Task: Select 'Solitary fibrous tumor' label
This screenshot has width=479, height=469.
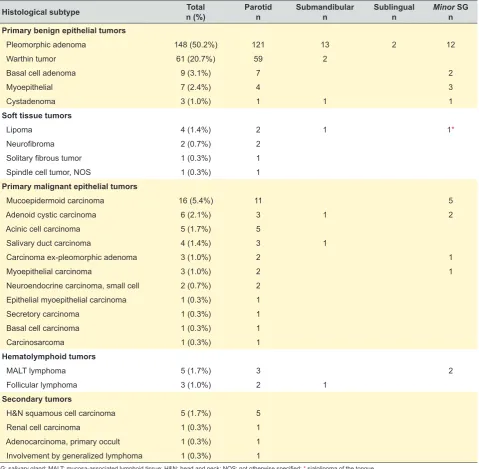Action: click(44, 158)
